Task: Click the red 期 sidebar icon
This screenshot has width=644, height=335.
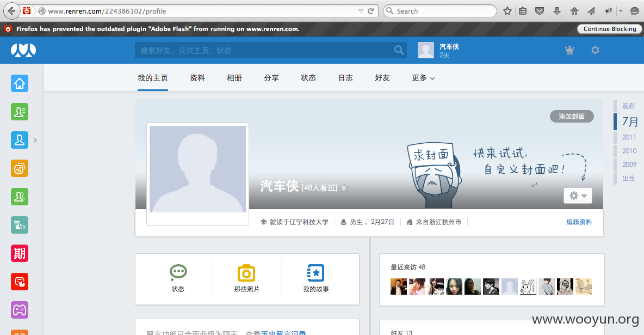Action: click(x=19, y=253)
